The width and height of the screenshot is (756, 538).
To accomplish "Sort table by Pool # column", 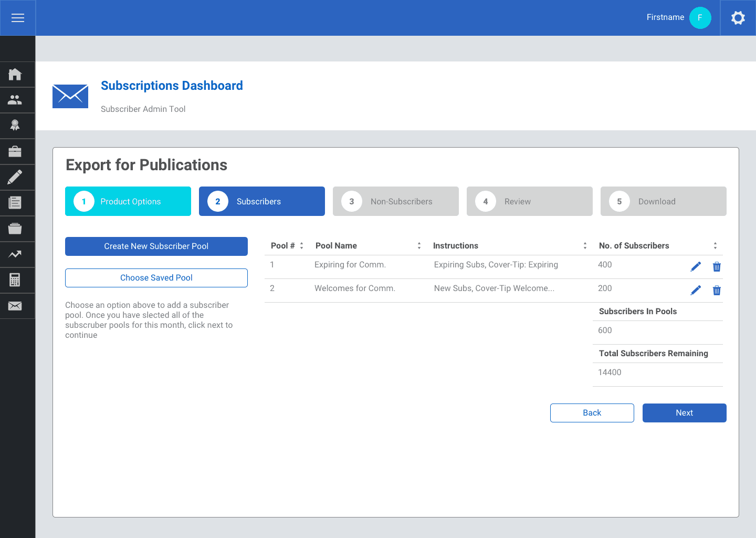I will (x=301, y=246).
